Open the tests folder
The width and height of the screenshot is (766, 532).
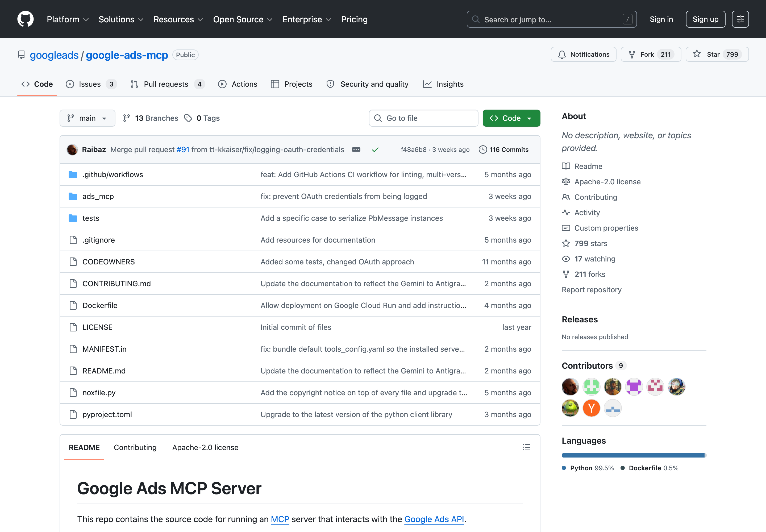point(91,218)
